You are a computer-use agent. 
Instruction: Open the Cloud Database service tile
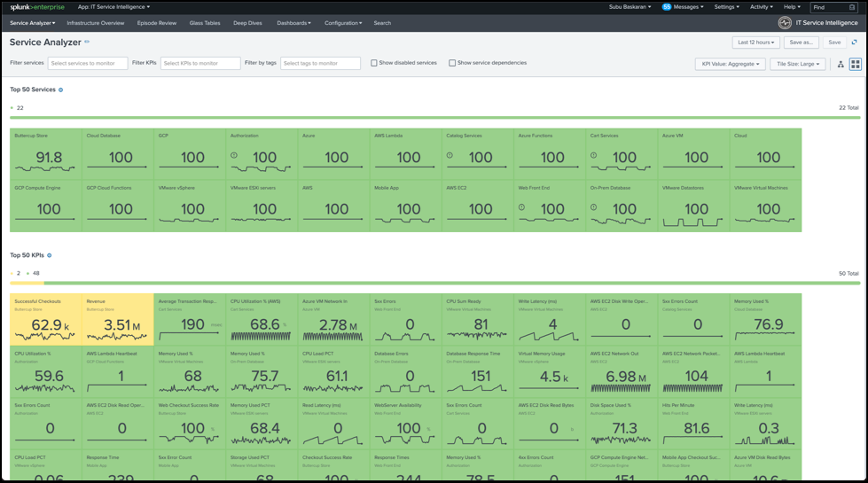[117, 154]
